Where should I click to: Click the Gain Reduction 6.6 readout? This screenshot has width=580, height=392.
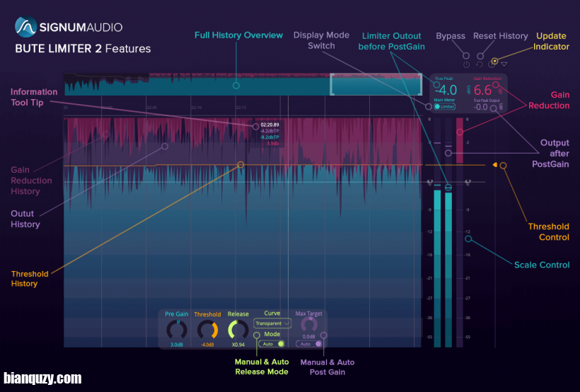tap(482, 90)
